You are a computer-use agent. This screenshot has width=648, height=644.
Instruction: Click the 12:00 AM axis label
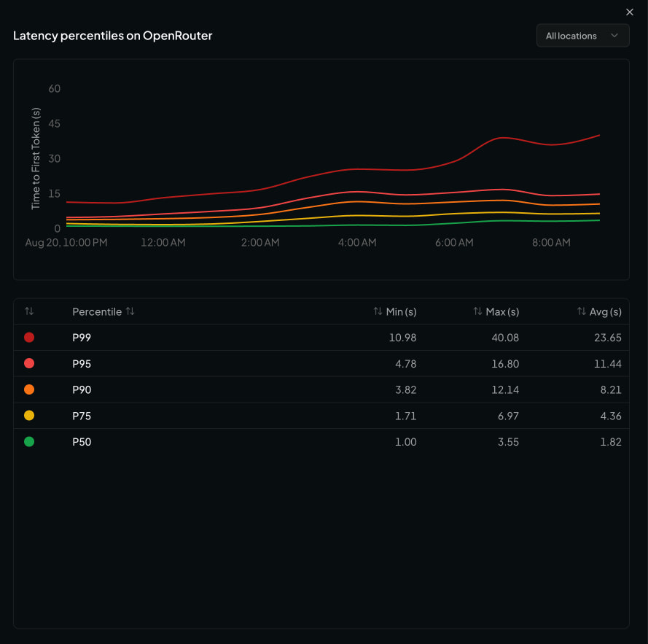pos(163,242)
